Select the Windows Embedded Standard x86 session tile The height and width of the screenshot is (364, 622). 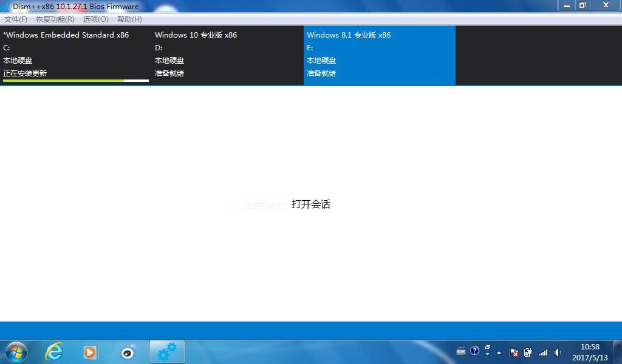click(76, 55)
